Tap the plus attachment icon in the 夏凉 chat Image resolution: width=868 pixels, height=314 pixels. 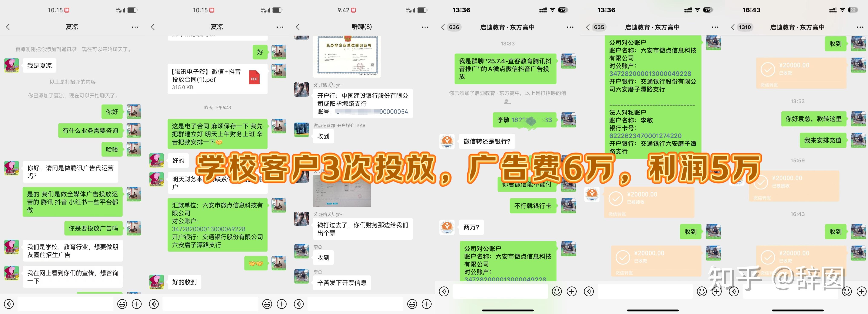tap(137, 304)
